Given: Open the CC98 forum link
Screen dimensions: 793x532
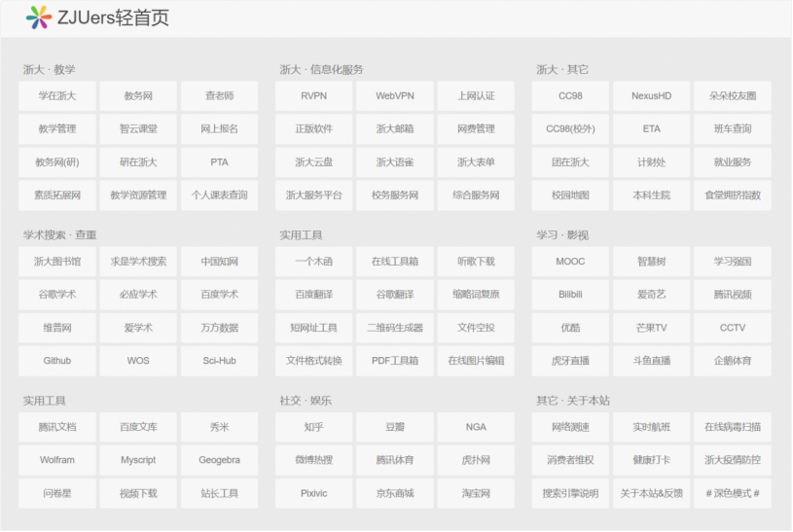Looking at the screenshot, I should 570,96.
